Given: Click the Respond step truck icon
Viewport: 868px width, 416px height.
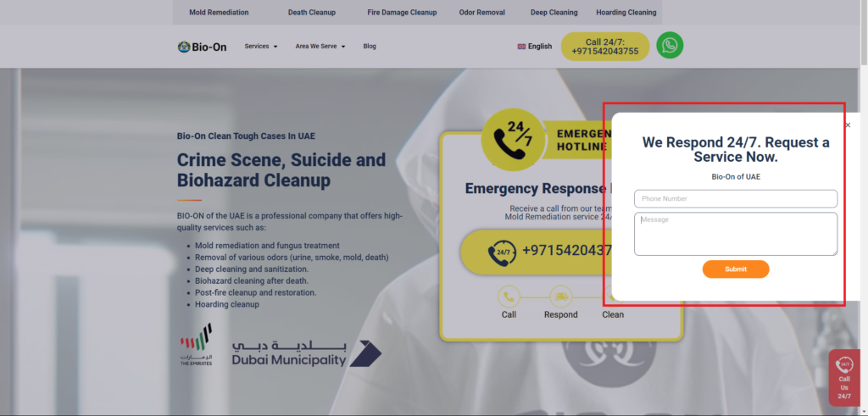Looking at the screenshot, I should click(561, 297).
